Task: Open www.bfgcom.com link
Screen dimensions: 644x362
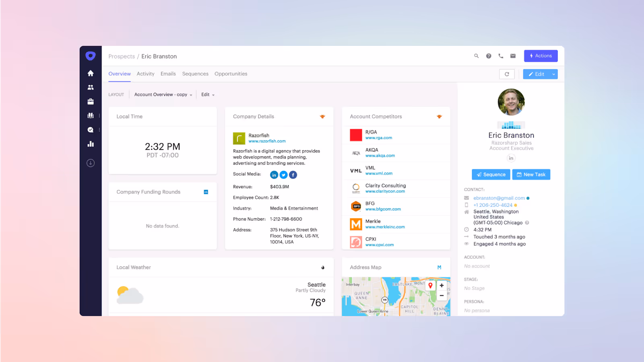Action: coord(383,209)
